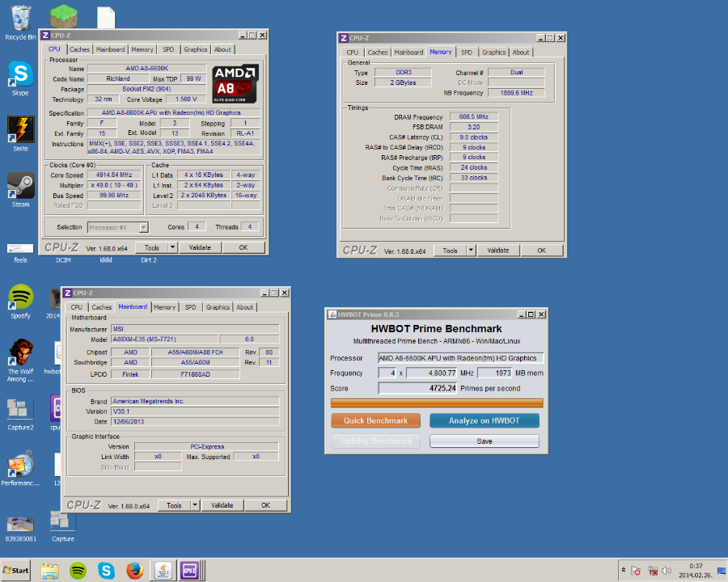Click the Start button
Image resolution: width=728 pixels, height=582 pixels.
[16, 571]
